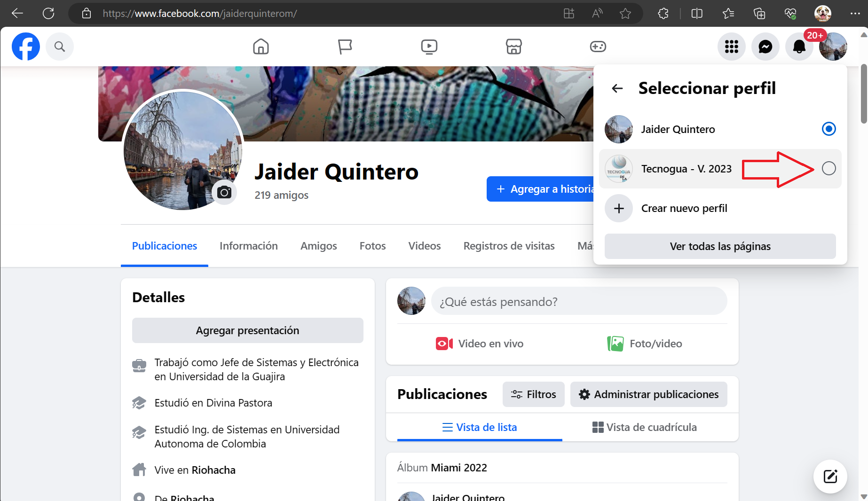Open account menu via profile avatar
This screenshot has height=501, width=868.
coord(833,47)
